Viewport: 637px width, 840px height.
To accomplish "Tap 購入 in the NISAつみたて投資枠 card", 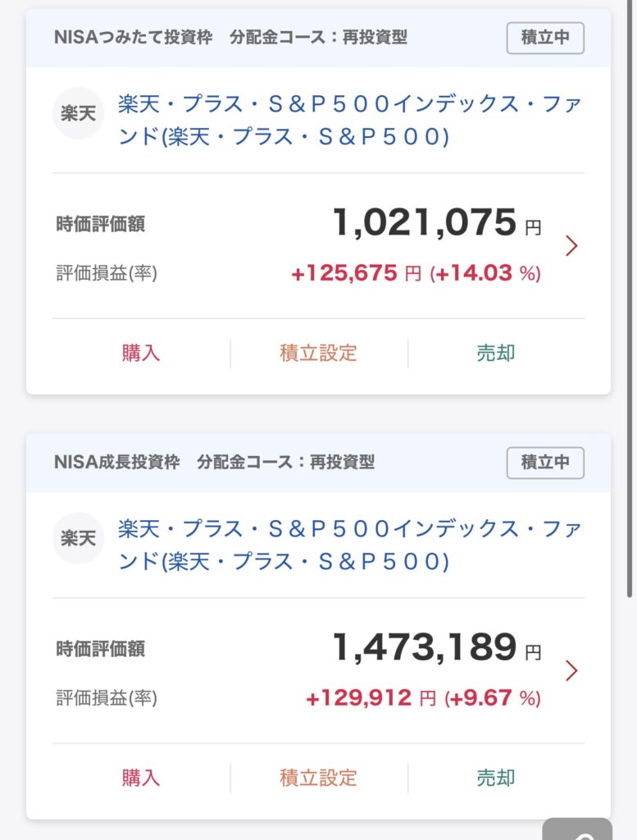I will pyautogui.click(x=141, y=353).
